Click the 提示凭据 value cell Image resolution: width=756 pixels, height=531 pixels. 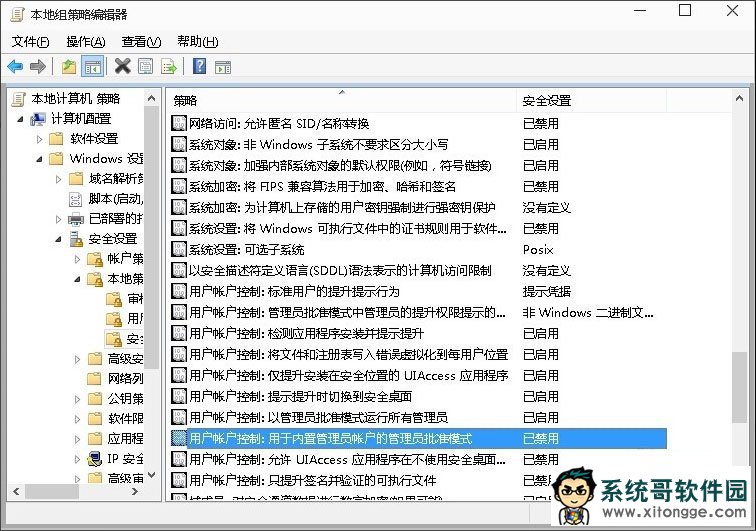pos(547,292)
